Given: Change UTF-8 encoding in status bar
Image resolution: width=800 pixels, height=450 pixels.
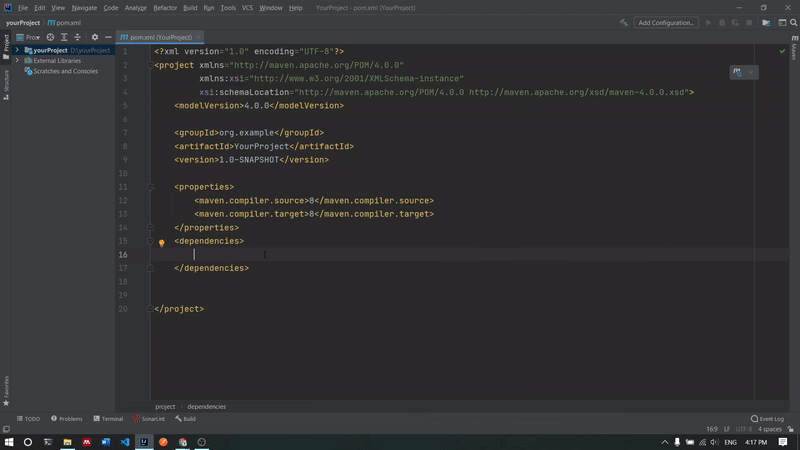Looking at the screenshot, I should coord(743,429).
